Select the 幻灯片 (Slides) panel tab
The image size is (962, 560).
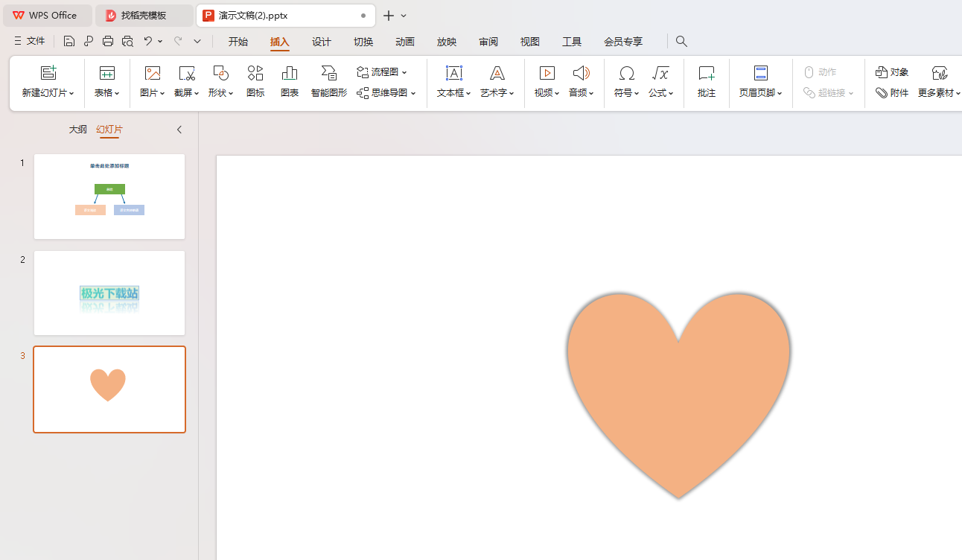pos(109,130)
